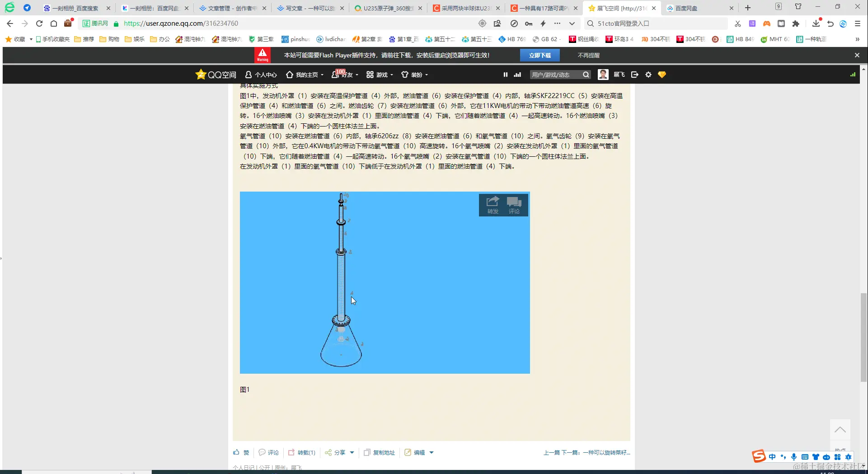This screenshot has width=868, height=474.
Task: Click the 评论 icon on the image overlay
Action: click(514, 204)
